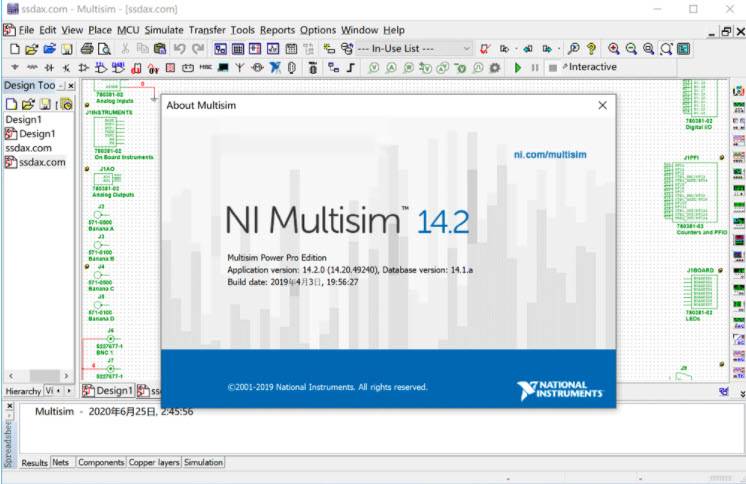Open print preview from toolbar
Screen dimensions: 746x484
click(x=104, y=49)
